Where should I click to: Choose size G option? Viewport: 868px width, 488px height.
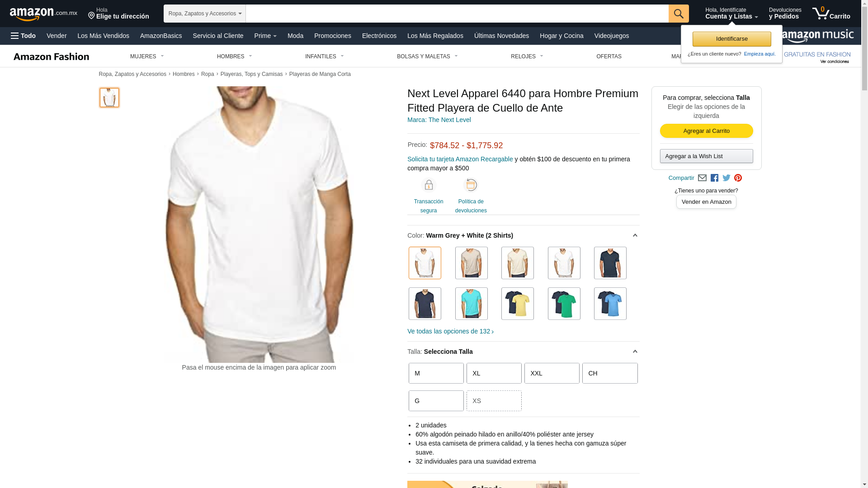coord(436,401)
